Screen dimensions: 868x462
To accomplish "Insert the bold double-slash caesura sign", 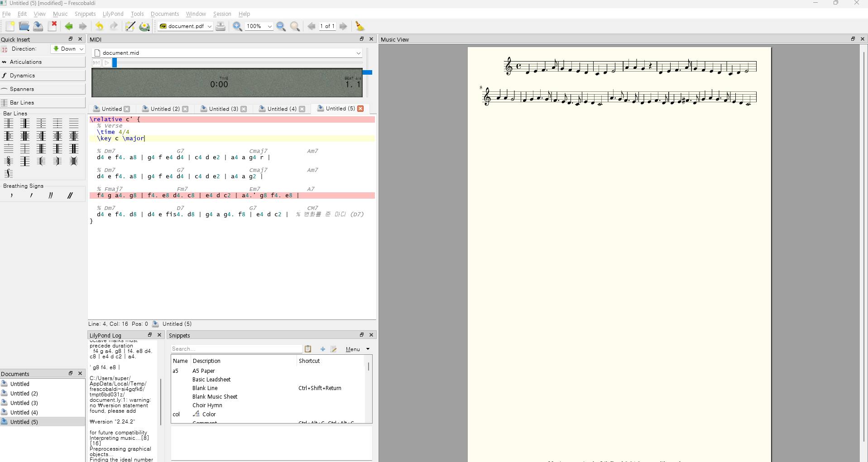I will click(70, 195).
